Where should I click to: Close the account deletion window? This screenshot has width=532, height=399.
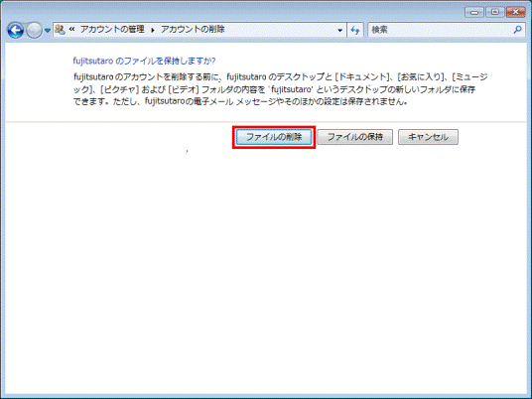[516, 12]
